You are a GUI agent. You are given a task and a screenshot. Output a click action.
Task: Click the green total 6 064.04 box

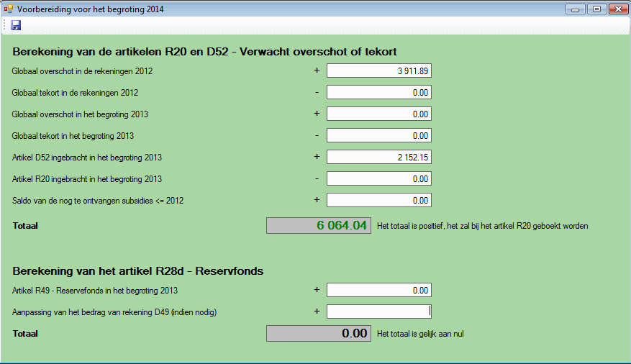[319, 226]
